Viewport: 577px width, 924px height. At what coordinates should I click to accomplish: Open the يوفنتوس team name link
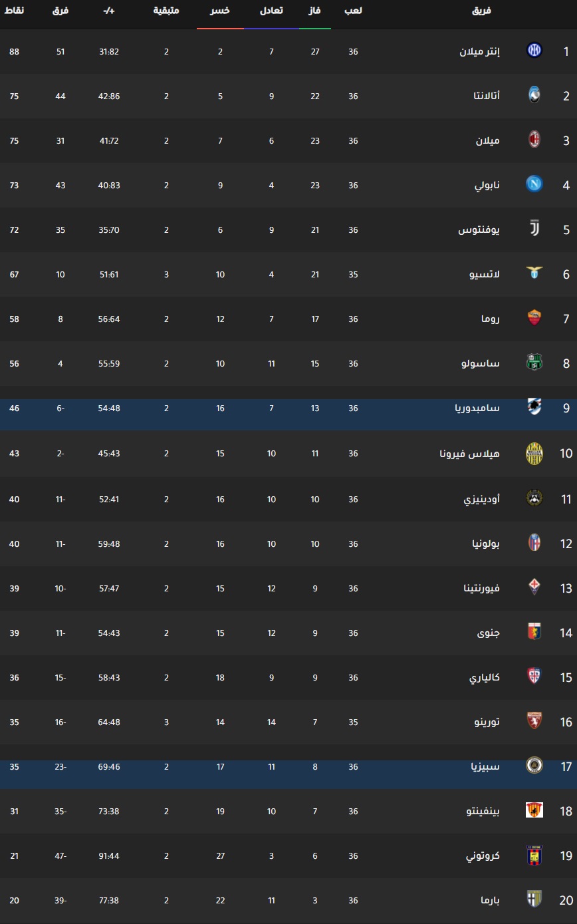[x=479, y=230]
